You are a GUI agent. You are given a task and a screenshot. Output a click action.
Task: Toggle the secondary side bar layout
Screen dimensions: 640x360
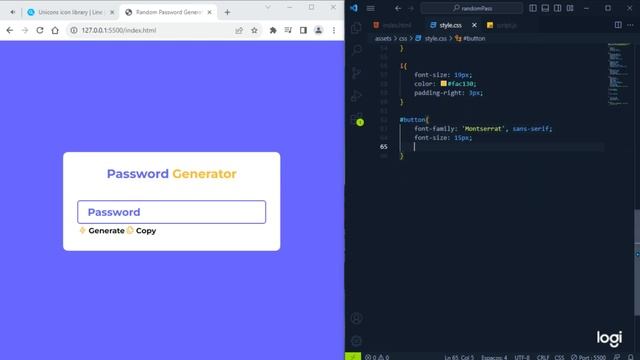coord(557,8)
